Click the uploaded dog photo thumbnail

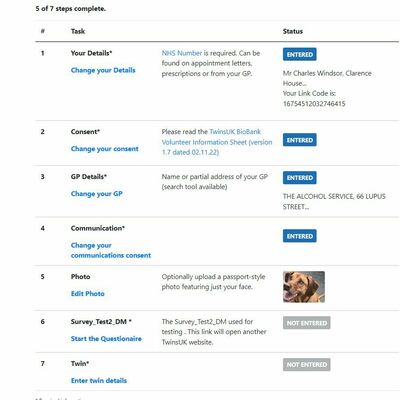point(304,287)
